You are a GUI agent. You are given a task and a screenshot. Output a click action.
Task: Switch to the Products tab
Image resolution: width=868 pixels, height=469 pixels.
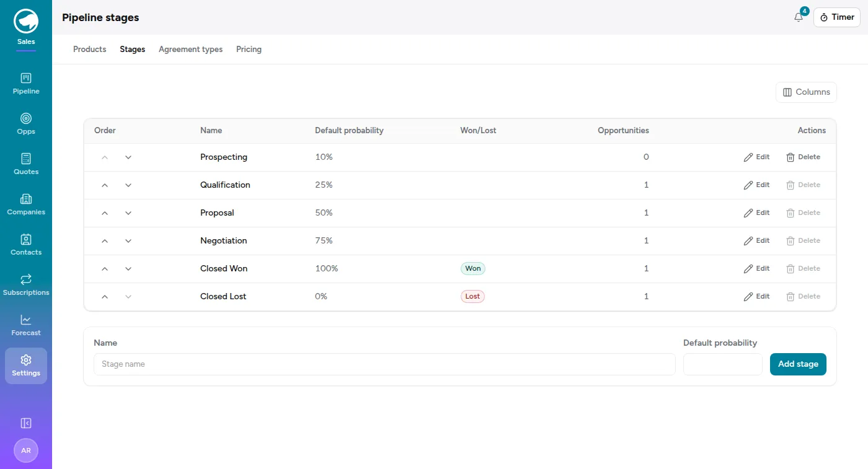[90, 50]
